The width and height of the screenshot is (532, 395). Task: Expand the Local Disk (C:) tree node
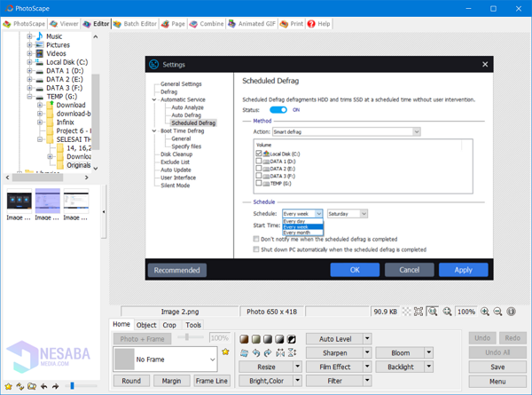pos(29,62)
